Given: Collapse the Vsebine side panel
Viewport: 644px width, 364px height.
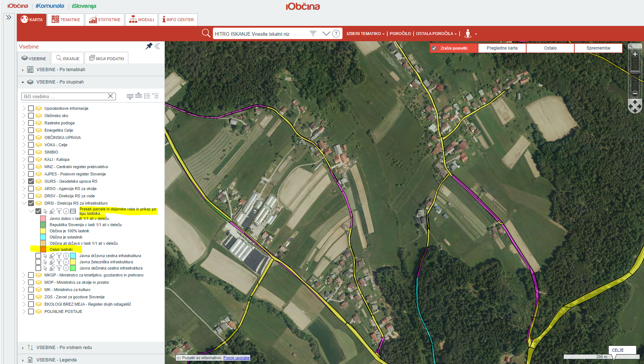Looking at the screenshot, I should coord(158,46).
